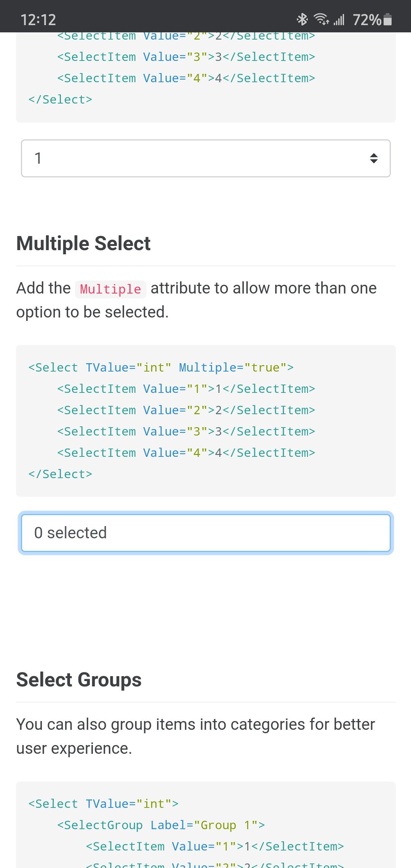The height and width of the screenshot is (868, 411).
Task: Click the up/down arrows on the select control
Action: click(373, 158)
